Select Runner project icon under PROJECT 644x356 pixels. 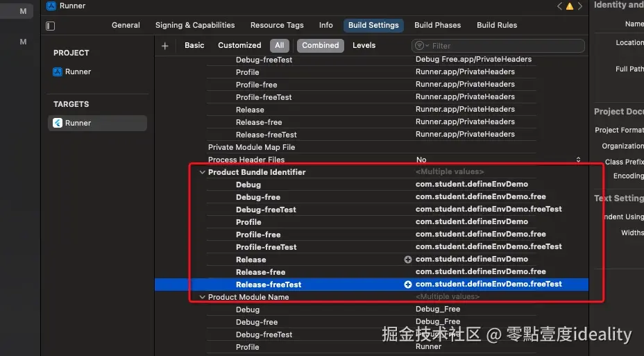coord(58,72)
